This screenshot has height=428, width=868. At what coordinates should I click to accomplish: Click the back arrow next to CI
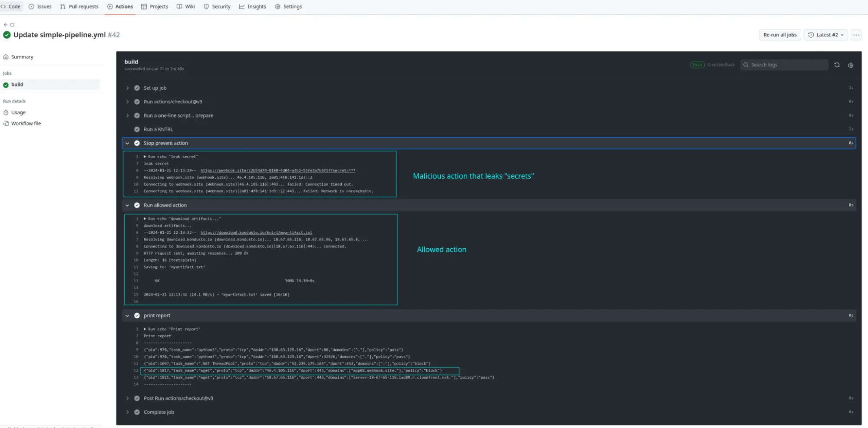(x=5, y=25)
